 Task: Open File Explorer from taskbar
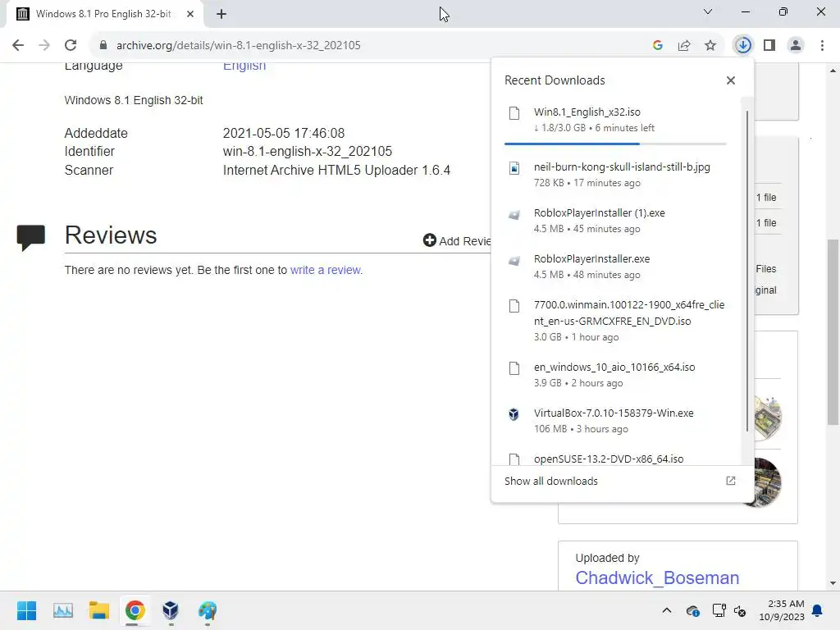99,610
